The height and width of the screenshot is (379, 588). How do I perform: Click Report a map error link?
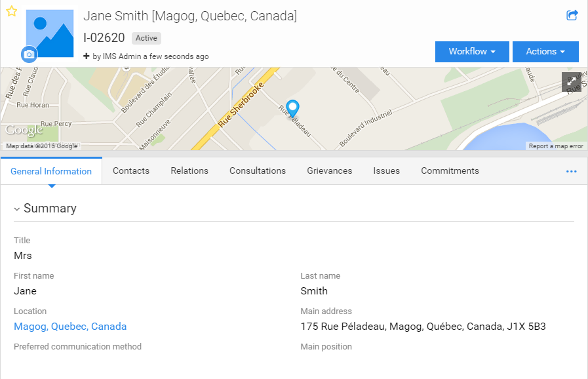tap(556, 146)
